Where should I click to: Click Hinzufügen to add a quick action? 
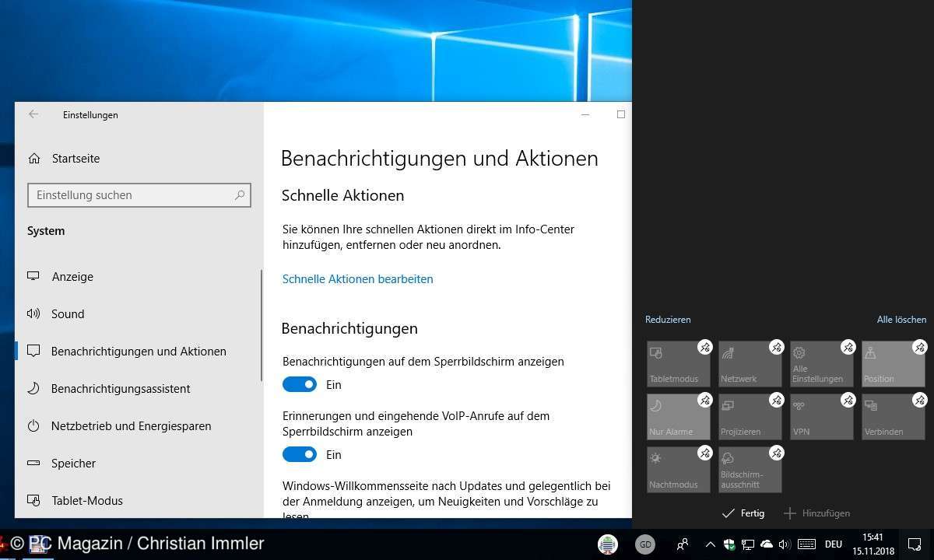[816, 513]
